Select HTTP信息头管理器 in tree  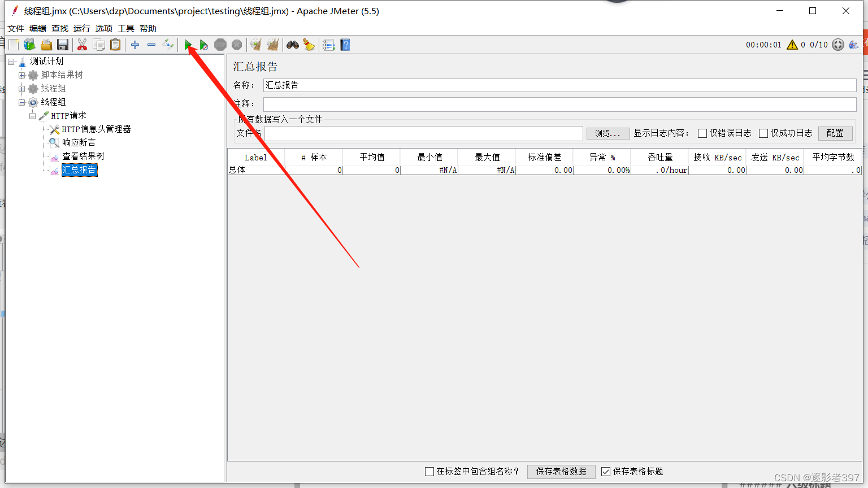click(96, 129)
